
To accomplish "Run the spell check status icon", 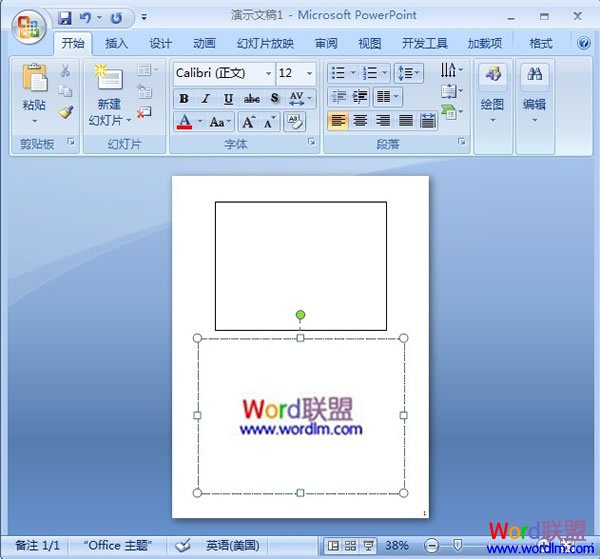I will (183, 546).
